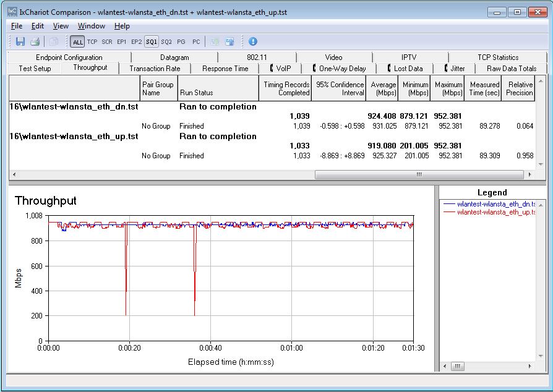Click the Timing Records Completed column header
Image resolution: width=553 pixels, height=392 pixels.
[285, 88]
